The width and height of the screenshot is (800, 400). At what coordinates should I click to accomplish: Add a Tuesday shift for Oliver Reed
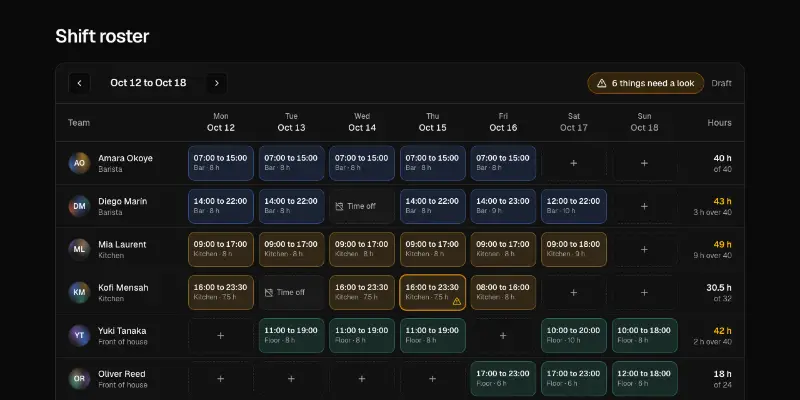[x=291, y=379]
